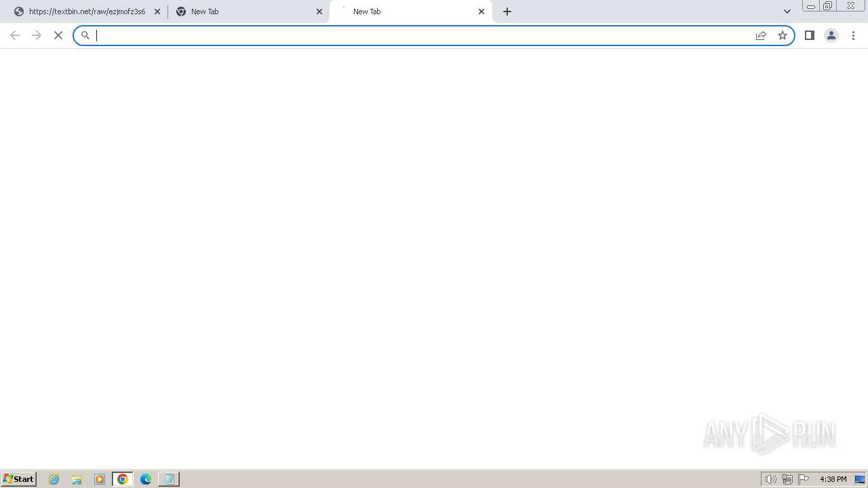Viewport: 868px width, 488px height.
Task: Open the Windows Start menu
Action: click(x=19, y=479)
